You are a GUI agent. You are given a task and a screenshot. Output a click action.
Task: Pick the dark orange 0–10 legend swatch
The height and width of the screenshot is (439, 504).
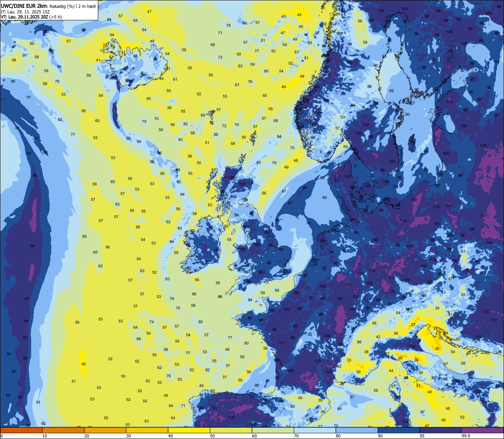pyautogui.click(x=21, y=430)
